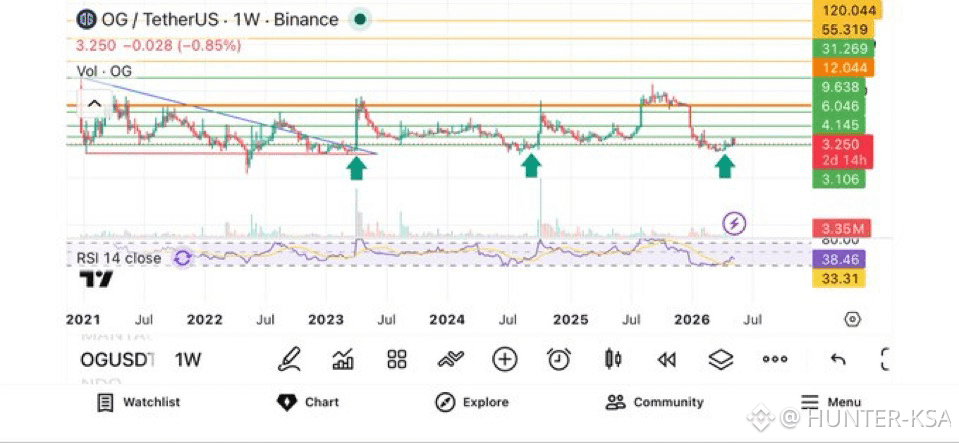Click the TradingView logo
959x443 pixels.
96,280
